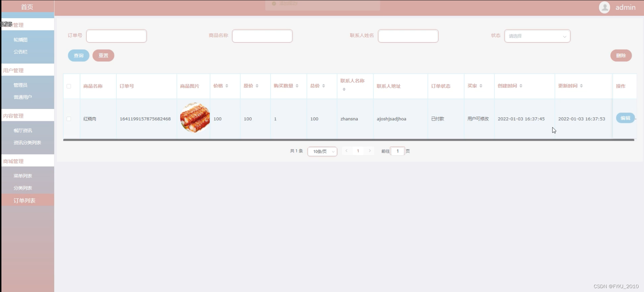
Task: Open 资讯分类列表 menu item
Action: click(x=27, y=143)
